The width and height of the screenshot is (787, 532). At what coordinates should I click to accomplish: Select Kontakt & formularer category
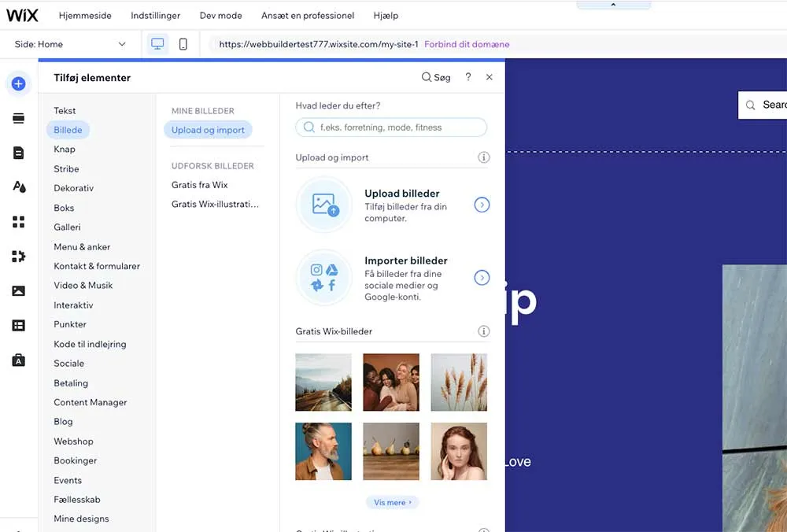(97, 266)
